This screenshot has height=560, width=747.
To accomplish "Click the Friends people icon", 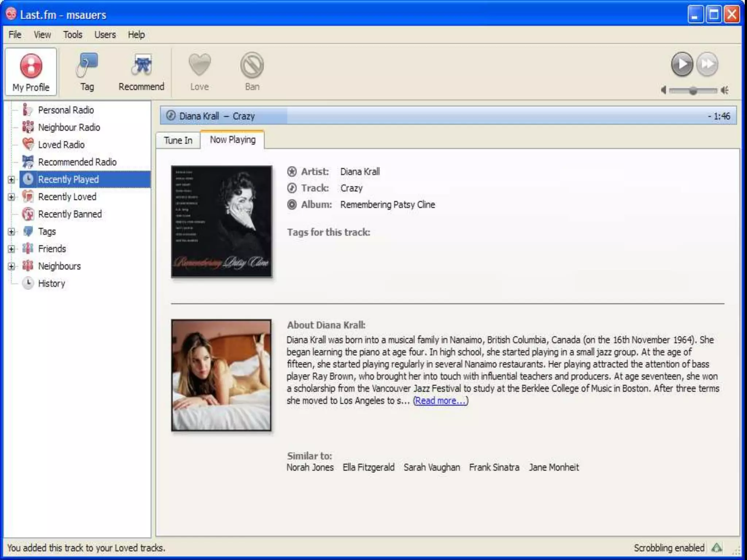I will click(28, 249).
